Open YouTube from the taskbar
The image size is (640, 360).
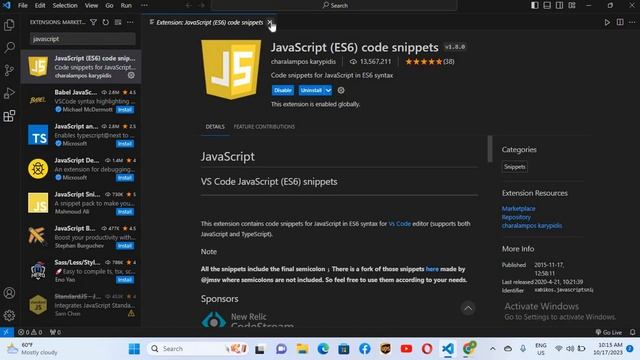click(x=406, y=349)
